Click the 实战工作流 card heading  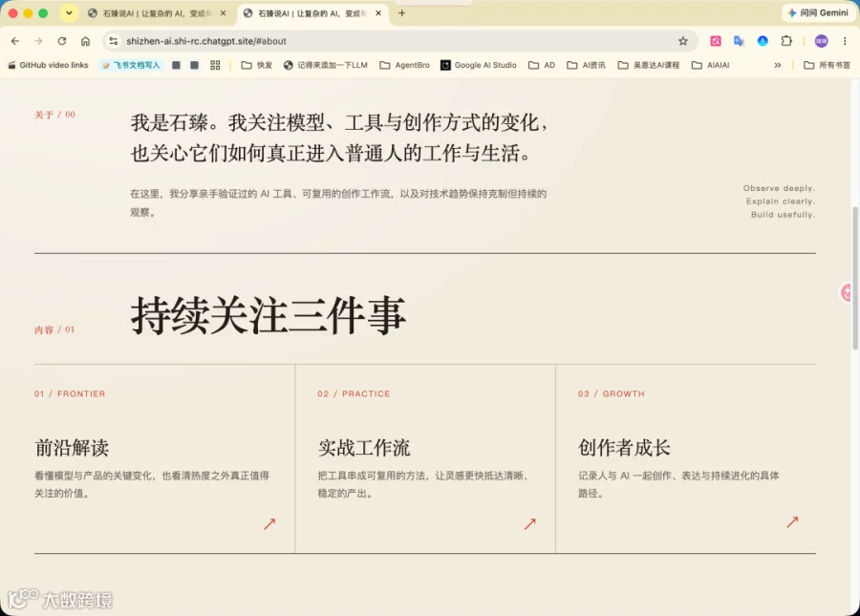(x=364, y=448)
